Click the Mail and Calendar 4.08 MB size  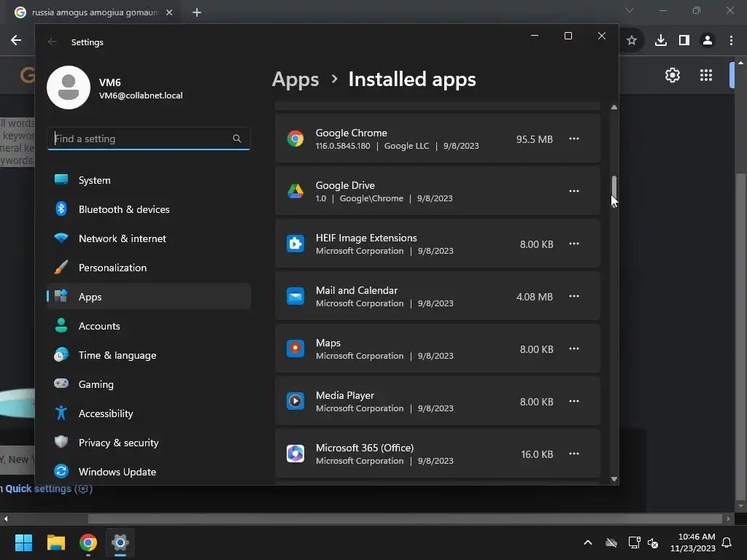(x=535, y=297)
